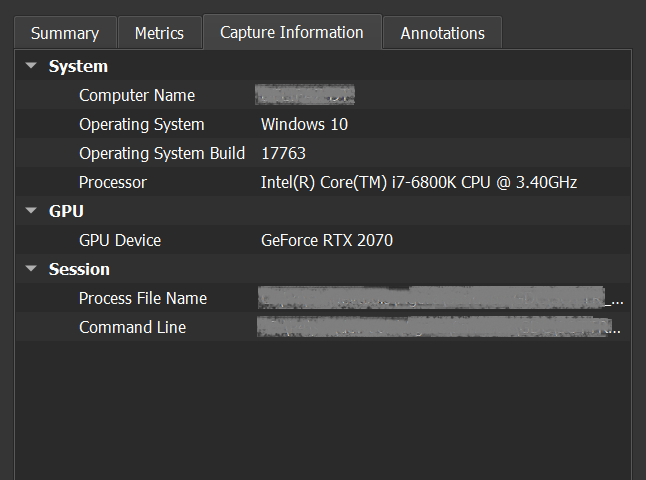Click the Windows 10 value
The width and height of the screenshot is (646, 480).
(x=304, y=125)
